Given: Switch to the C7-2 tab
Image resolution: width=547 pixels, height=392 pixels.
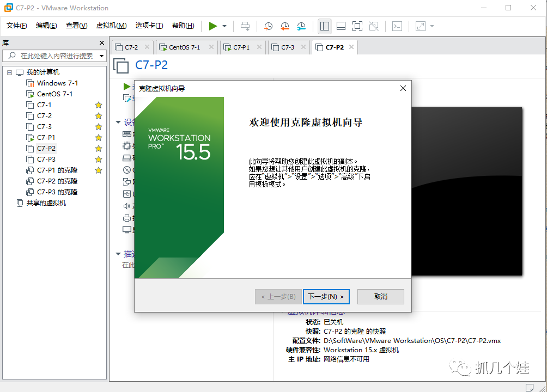Looking at the screenshot, I should [131, 47].
